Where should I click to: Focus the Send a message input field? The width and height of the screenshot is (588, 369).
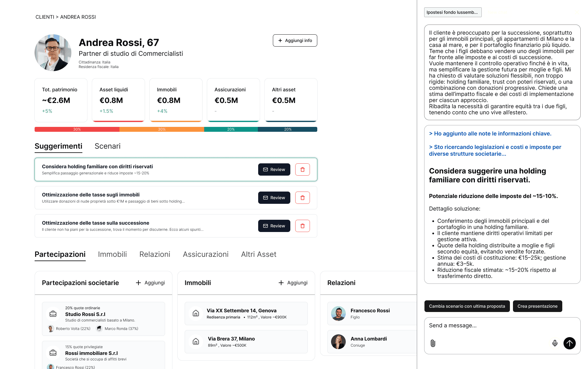490,325
